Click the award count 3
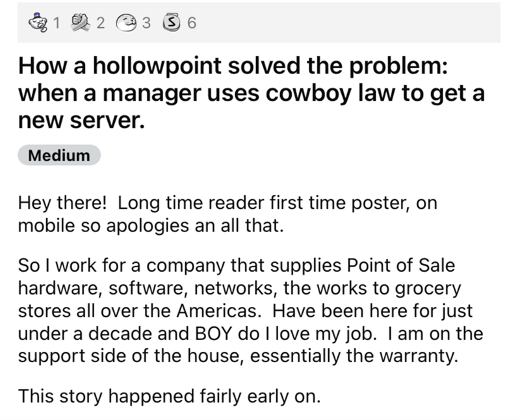520x420 pixels. [147, 24]
